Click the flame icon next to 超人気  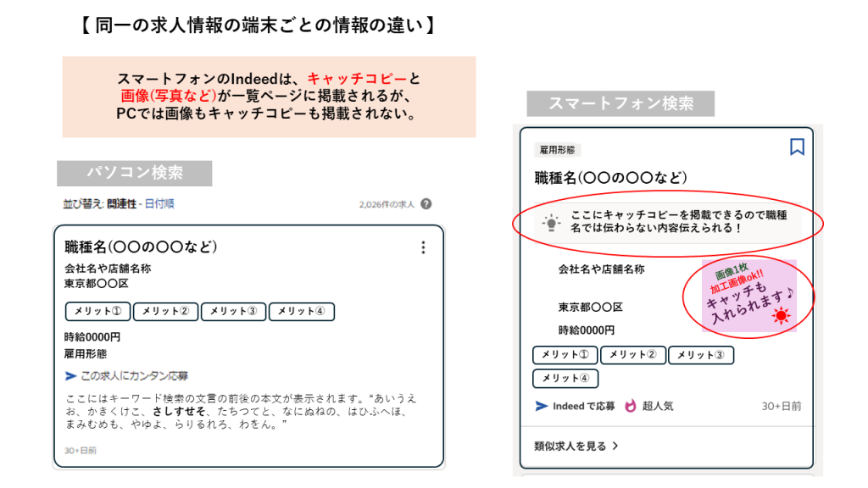point(630,406)
